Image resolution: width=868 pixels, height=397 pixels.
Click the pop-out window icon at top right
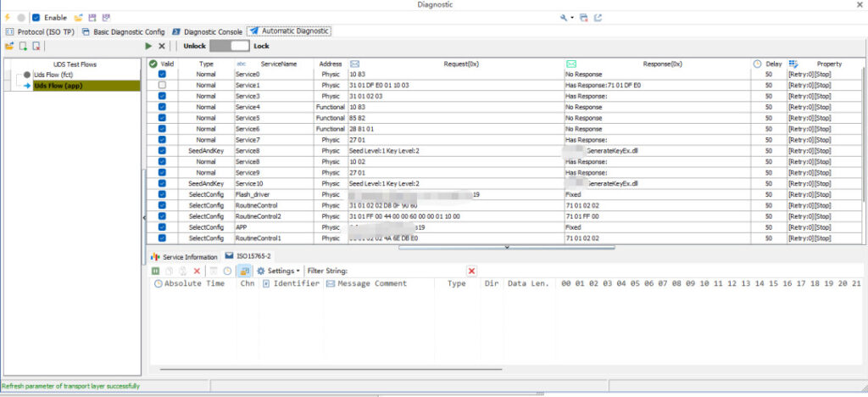click(598, 17)
